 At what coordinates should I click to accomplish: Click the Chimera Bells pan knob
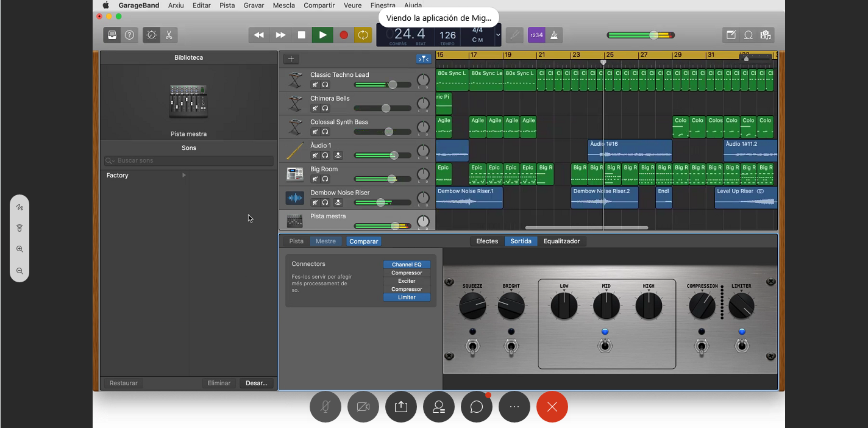click(x=423, y=104)
